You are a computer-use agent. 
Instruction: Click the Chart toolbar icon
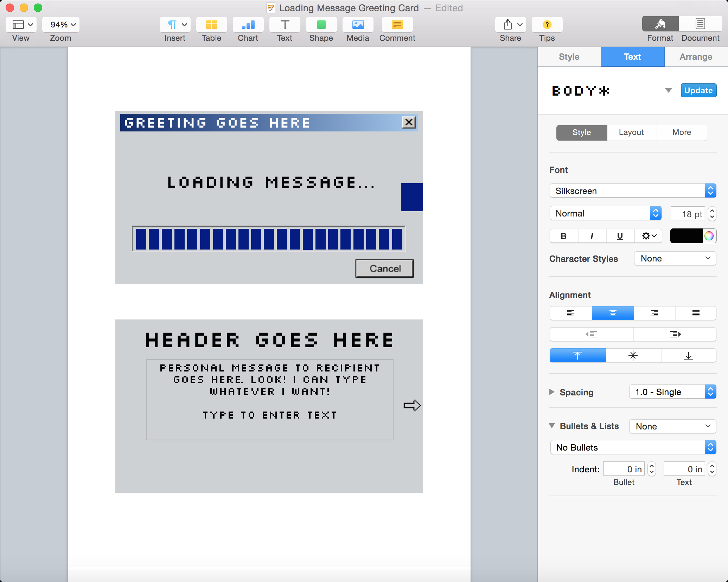tap(248, 25)
